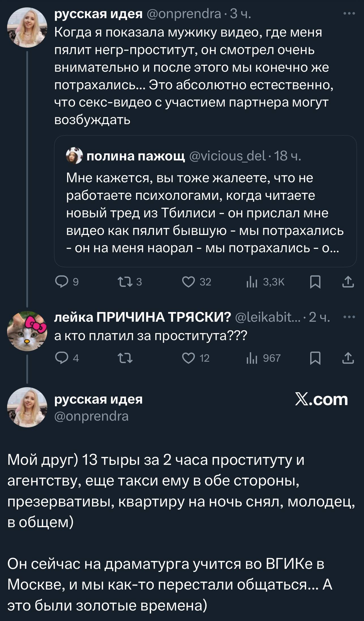The height and width of the screenshot is (621, 364).
Task: Bookmark the first tweet by русская идея
Action: click(x=315, y=282)
